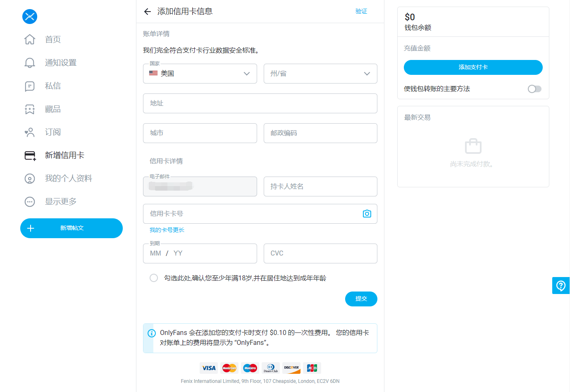570x392 pixels.
Task: Select the 首页 home icon
Action: [29, 39]
